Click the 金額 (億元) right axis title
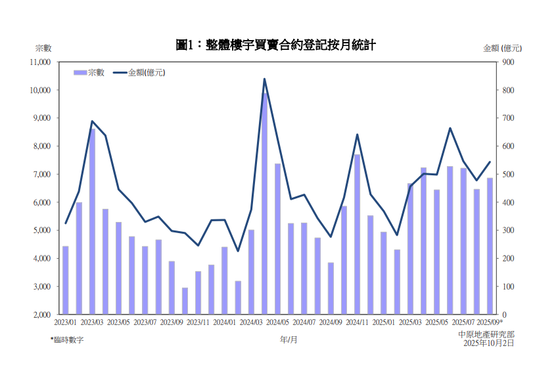The image size is (558, 392). coord(502,48)
